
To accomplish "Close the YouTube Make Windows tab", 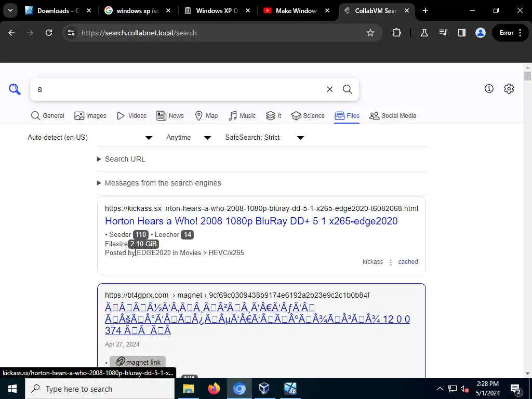I will (x=327, y=11).
